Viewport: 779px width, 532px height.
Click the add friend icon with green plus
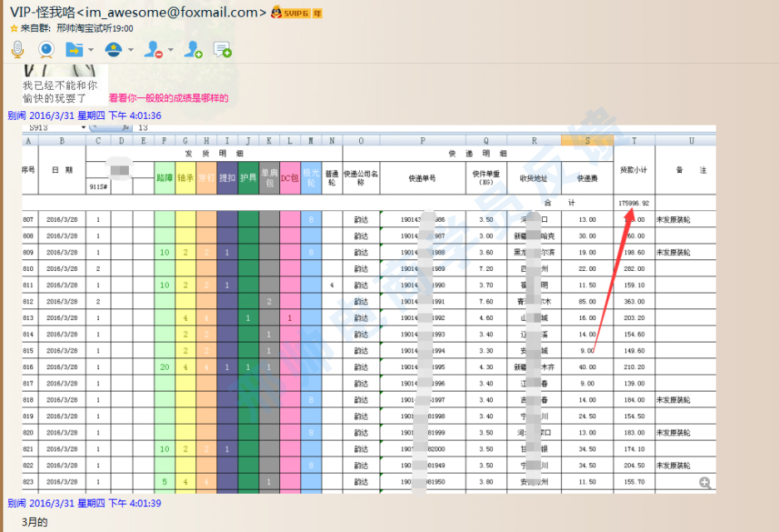193,50
